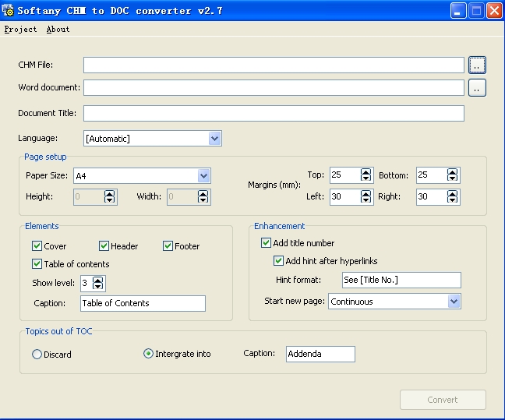The width and height of the screenshot is (505, 420).
Task: Click the Word document path field
Action: tap(274, 87)
